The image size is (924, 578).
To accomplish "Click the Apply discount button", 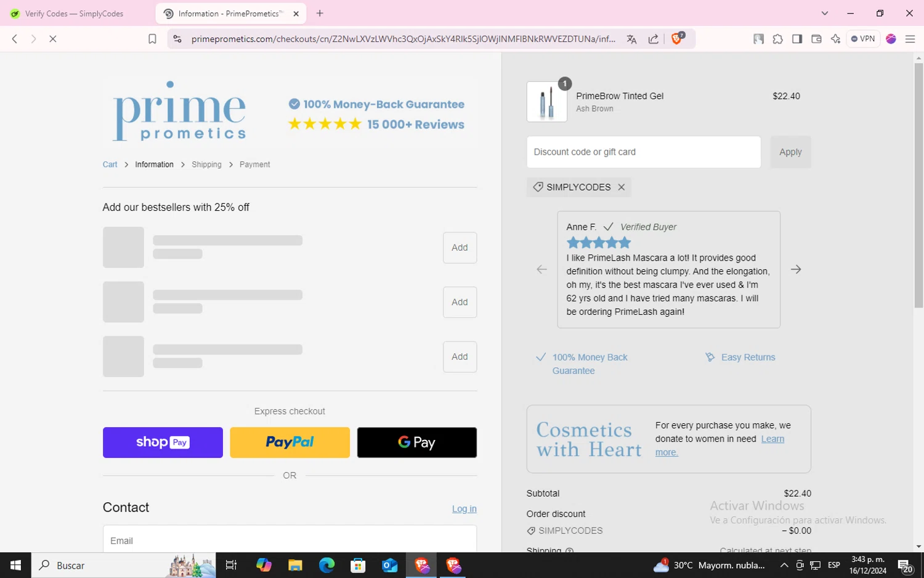I will 790,152.
